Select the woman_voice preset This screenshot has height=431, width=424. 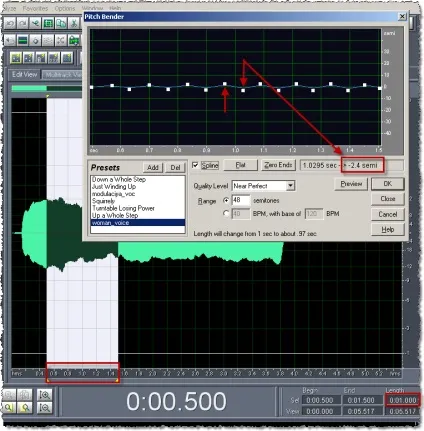point(138,223)
